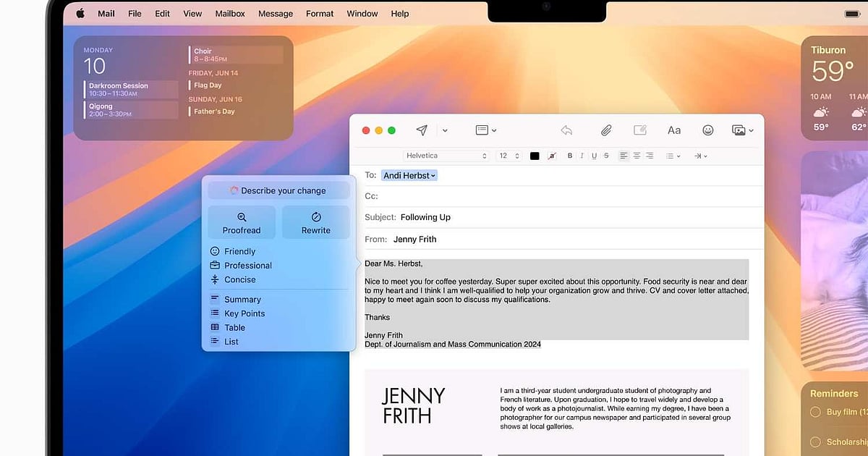Click the Jenny Frith resume attachment

click(556, 412)
